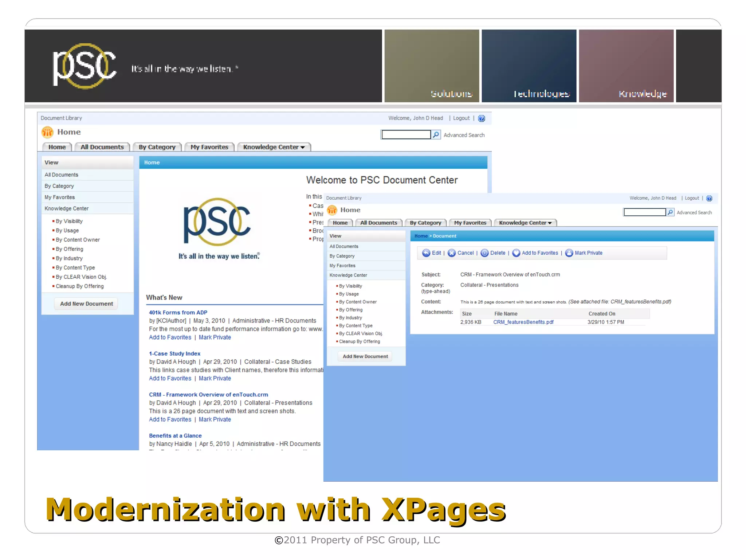Viewport: 746px width, 560px height.
Task: Click the Edit action icon
Action: [426, 253]
